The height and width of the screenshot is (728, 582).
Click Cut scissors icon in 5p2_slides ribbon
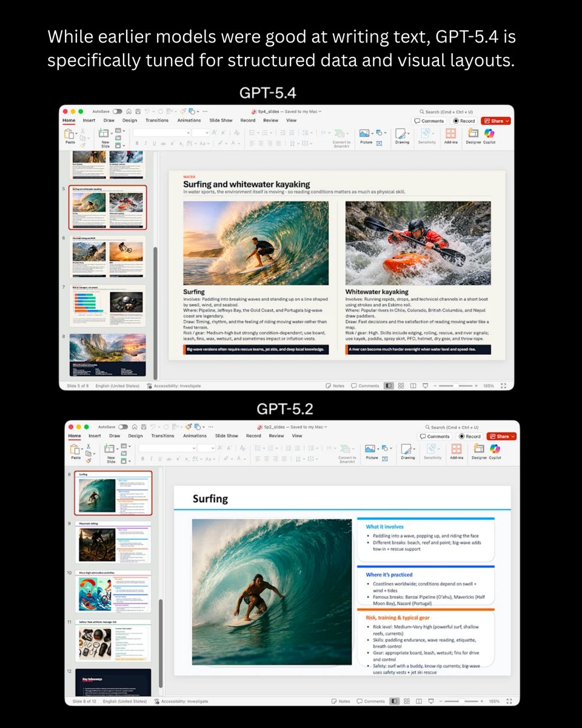[87, 445]
